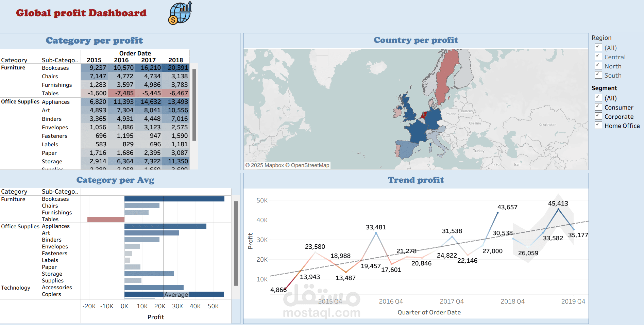Screen dimensions: 644x326
Task: Uncheck the (All) Region checkbox
Action: (598, 47)
